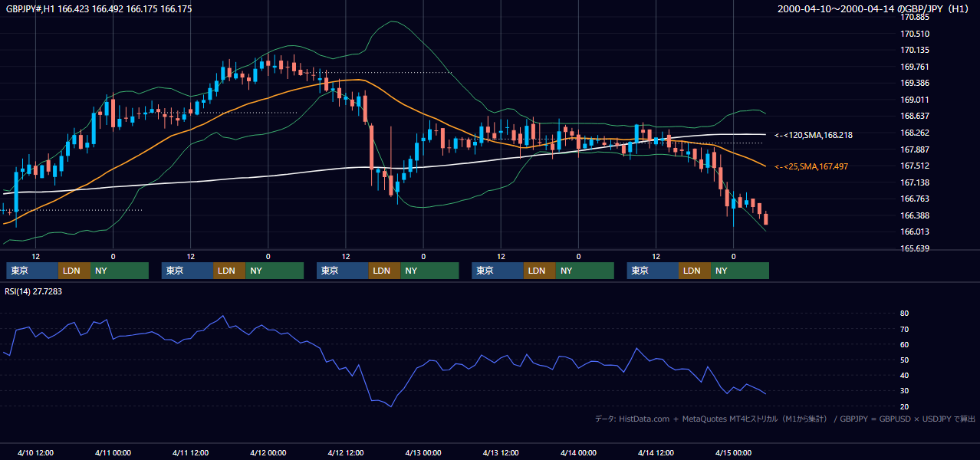The width and height of the screenshot is (980, 460).
Task: Click price axis value 166.013
Action: (915, 232)
